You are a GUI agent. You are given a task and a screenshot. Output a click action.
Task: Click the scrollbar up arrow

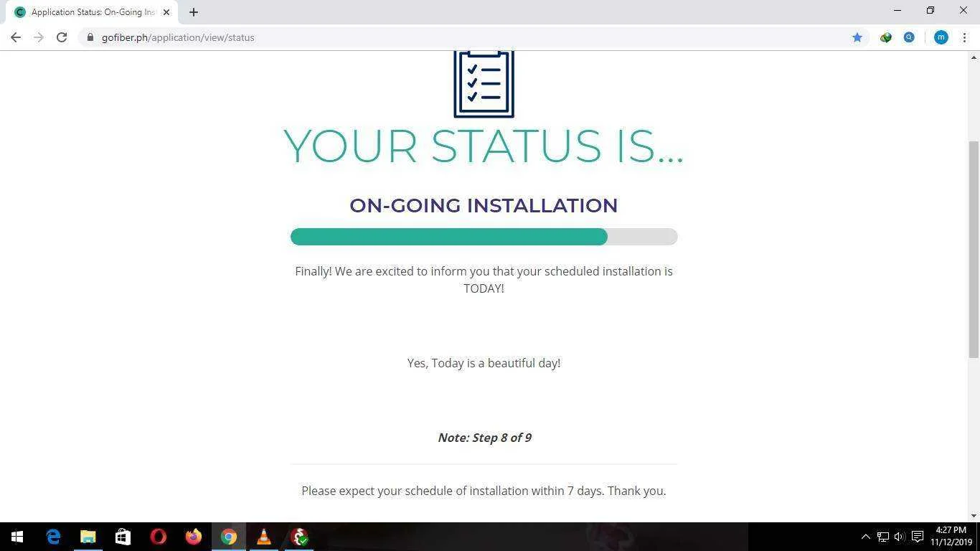[x=974, y=57]
